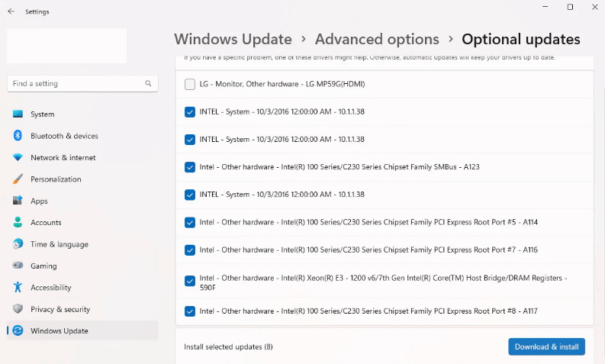Select the Accessibility figure icon

[18, 287]
